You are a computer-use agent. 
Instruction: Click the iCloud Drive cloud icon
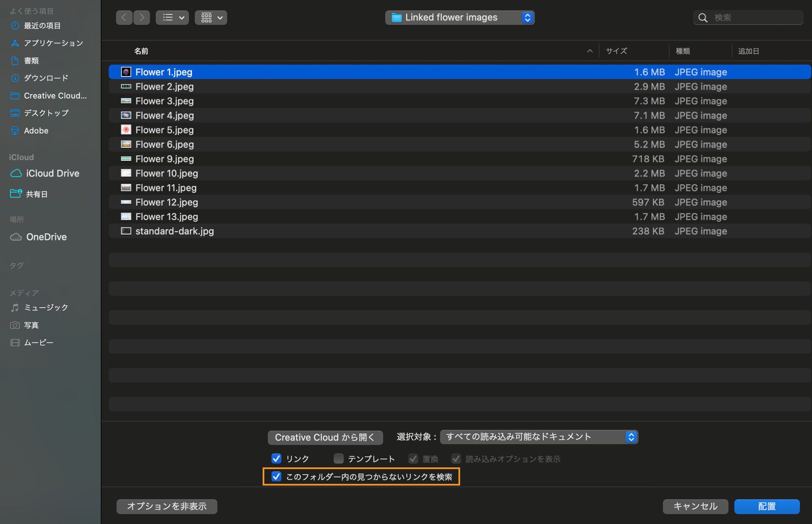[x=16, y=173]
